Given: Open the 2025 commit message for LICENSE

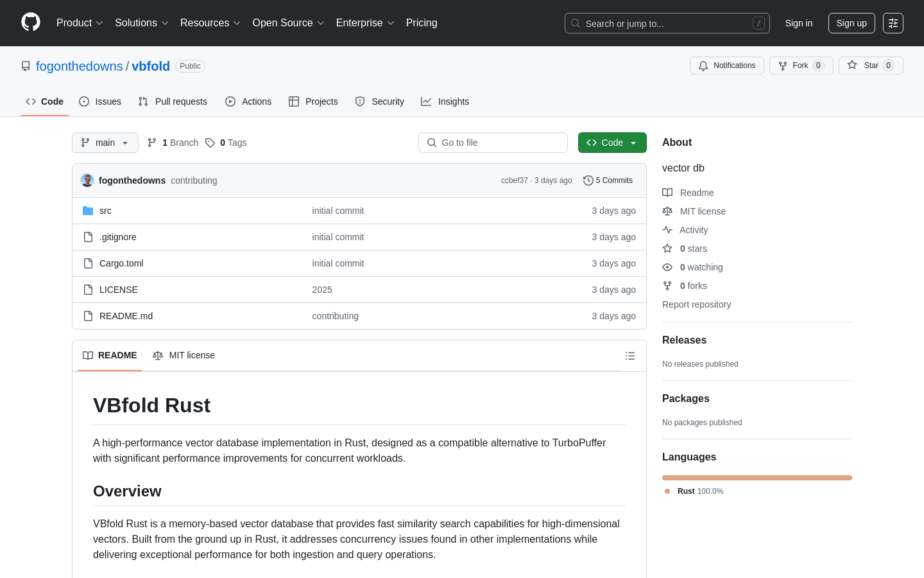Looking at the screenshot, I should click(322, 290).
